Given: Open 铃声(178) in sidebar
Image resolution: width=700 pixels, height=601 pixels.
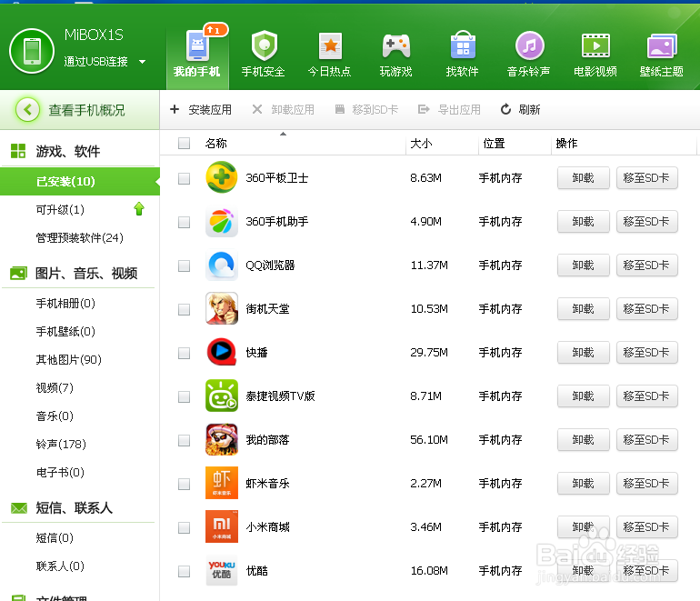Looking at the screenshot, I should tap(61, 444).
